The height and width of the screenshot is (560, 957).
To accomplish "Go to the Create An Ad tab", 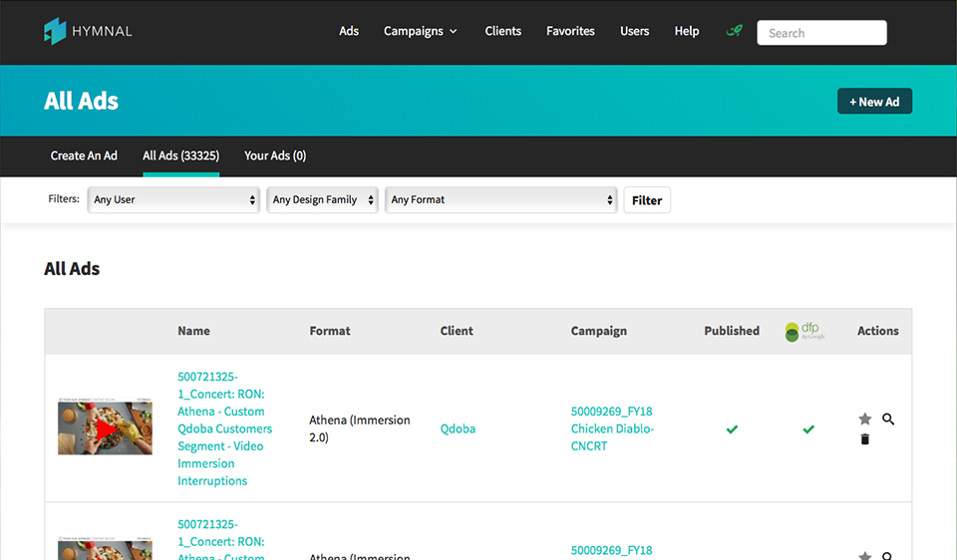I will [84, 155].
